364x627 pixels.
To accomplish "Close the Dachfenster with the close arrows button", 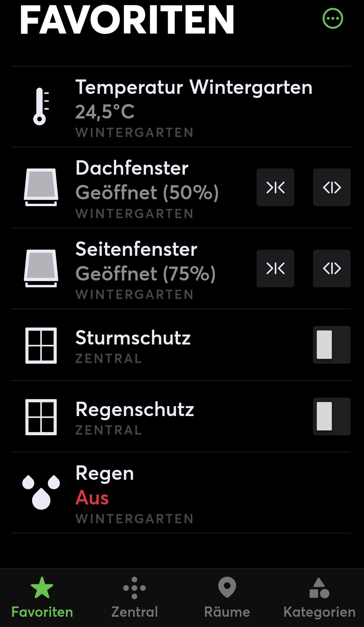I will tap(275, 187).
